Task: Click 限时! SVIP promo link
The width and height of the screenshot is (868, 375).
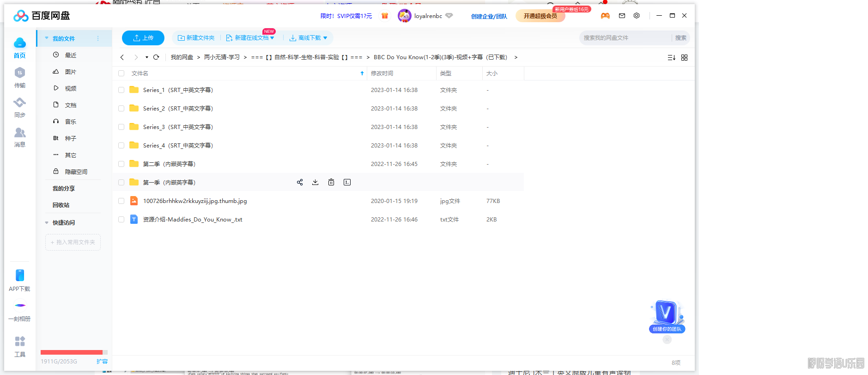Action: click(x=346, y=16)
